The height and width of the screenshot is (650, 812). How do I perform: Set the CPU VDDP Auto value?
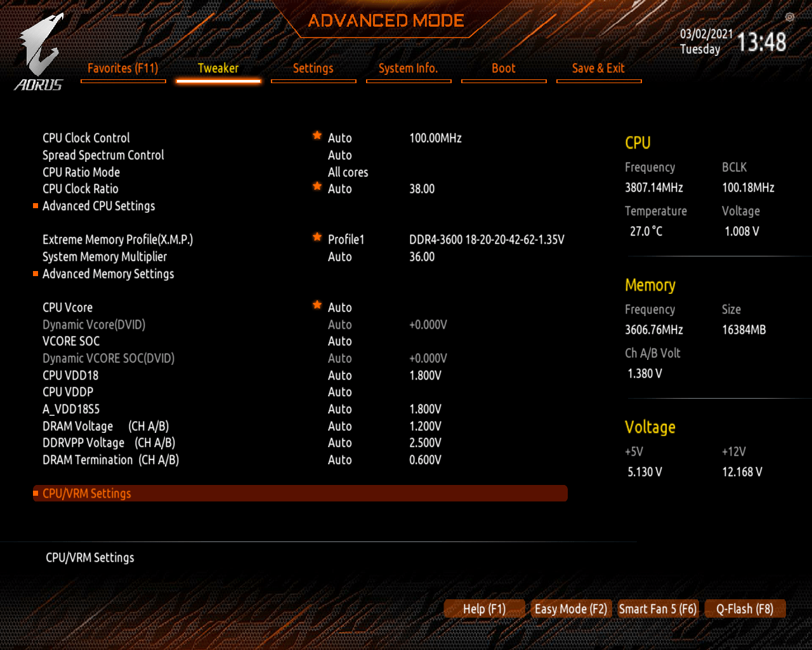click(x=340, y=392)
